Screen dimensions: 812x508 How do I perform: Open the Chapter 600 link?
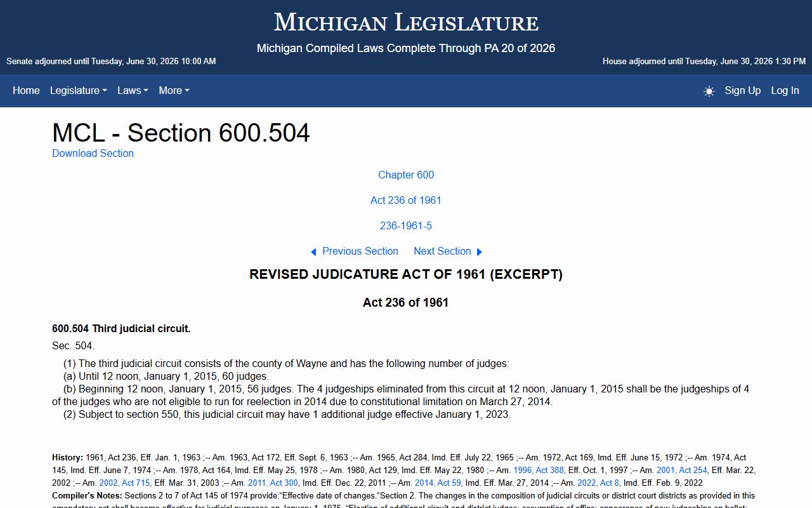click(406, 175)
